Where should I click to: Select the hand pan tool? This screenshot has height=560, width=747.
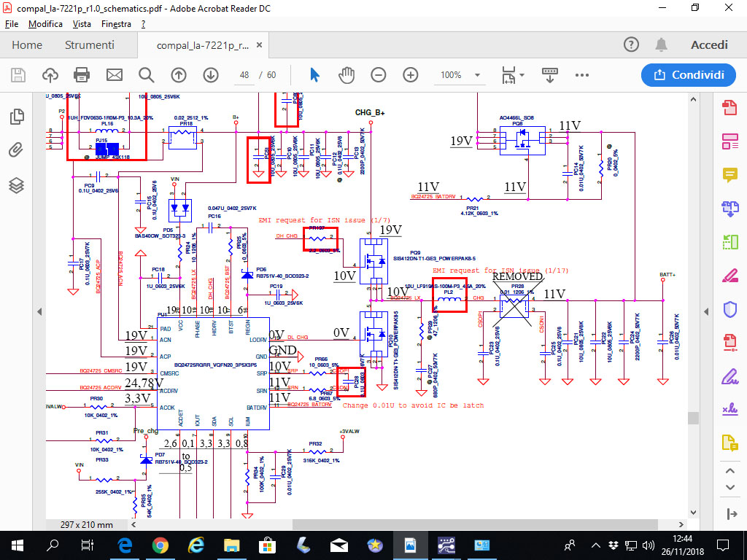click(x=347, y=75)
